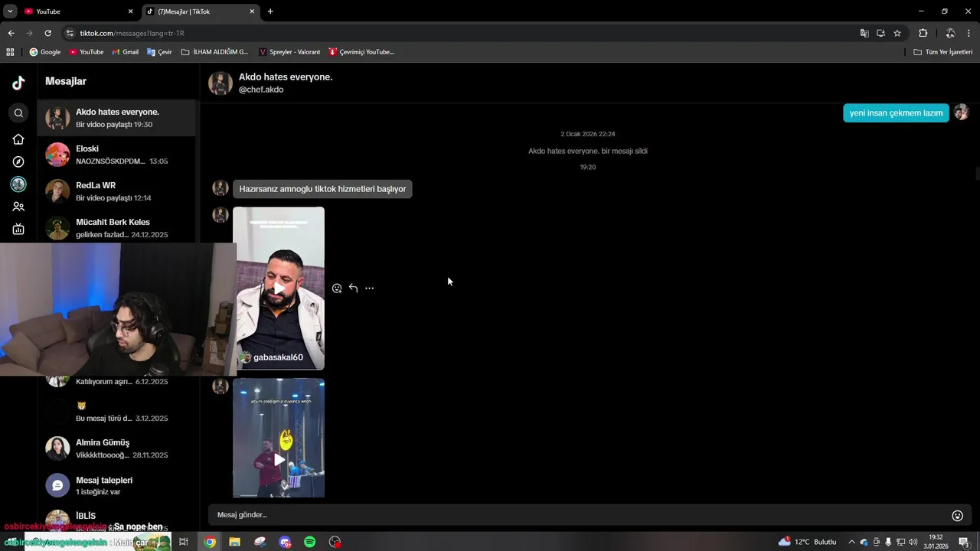Open Task View on taskbar
The width and height of the screenshot is (980, 551).
coord(184,542)
